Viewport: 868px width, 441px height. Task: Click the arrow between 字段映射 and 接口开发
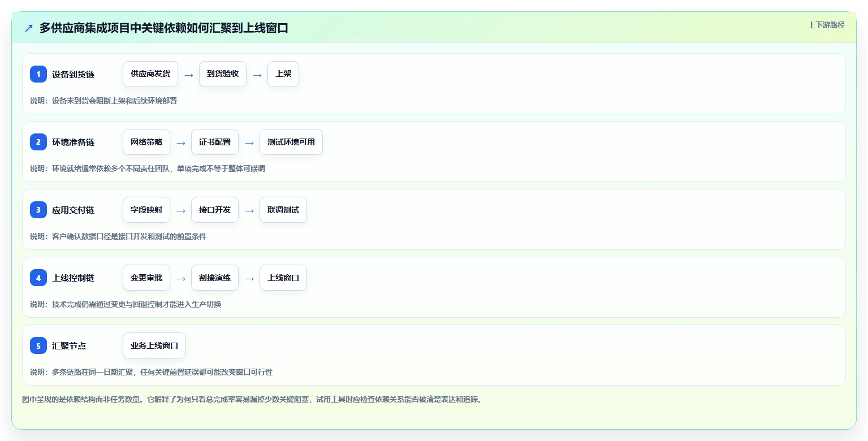(x=181, y=210)
